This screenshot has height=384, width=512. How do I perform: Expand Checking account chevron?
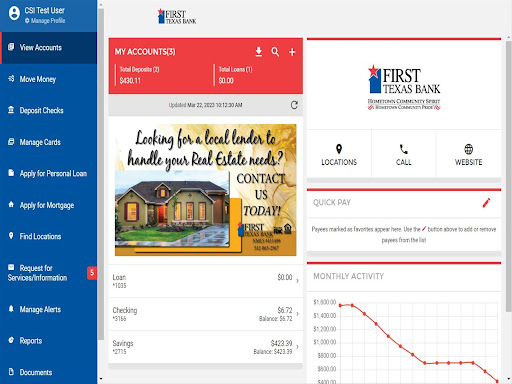tap(297, 314)
